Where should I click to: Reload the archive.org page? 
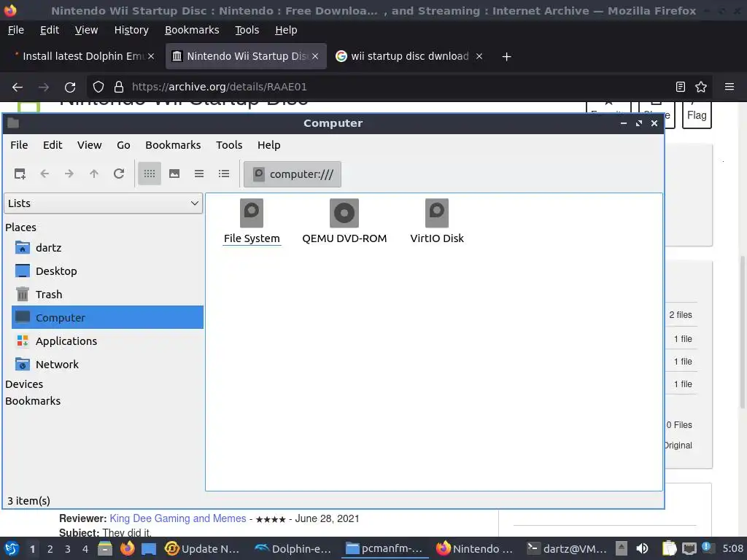pyautogui.click(x=70, y=87)
